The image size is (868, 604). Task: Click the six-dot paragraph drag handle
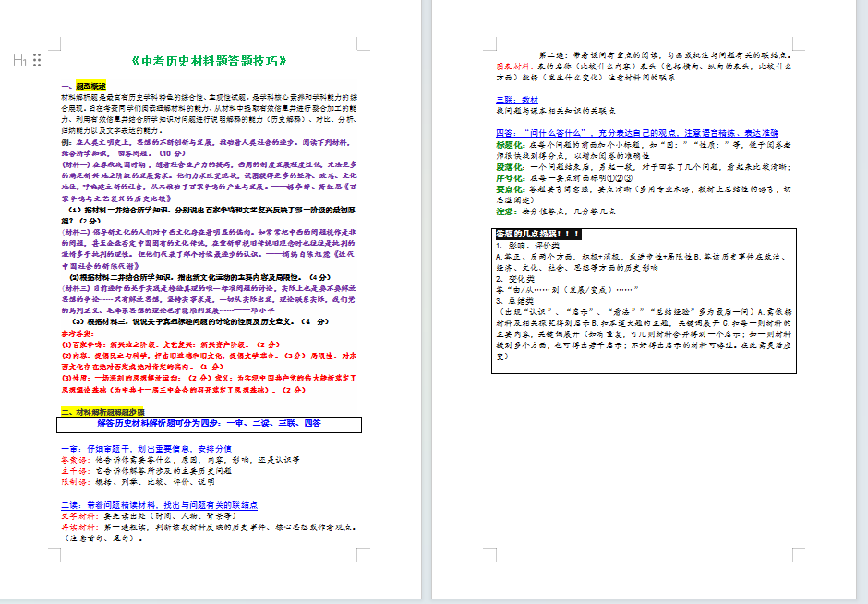click(37, 60)
